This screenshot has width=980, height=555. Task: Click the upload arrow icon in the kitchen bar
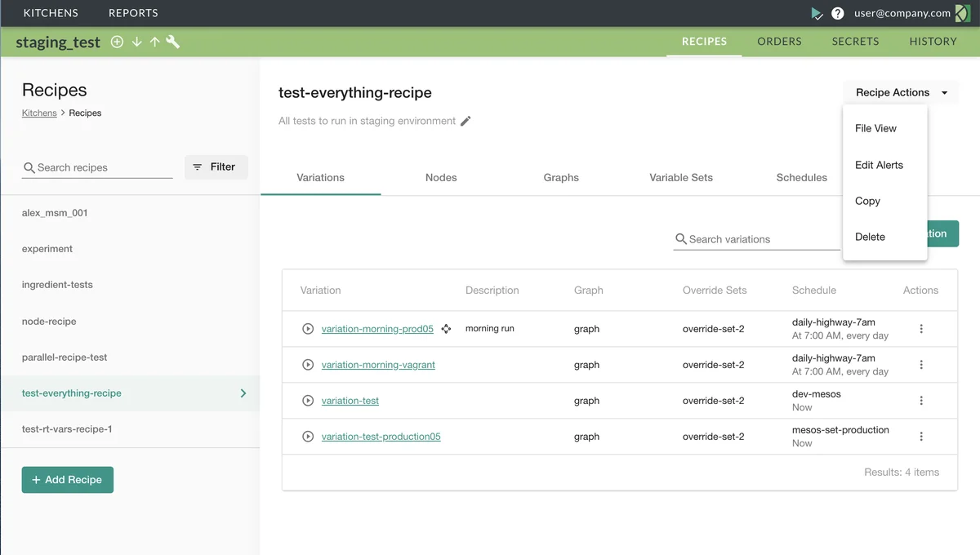tap(155, 42)
